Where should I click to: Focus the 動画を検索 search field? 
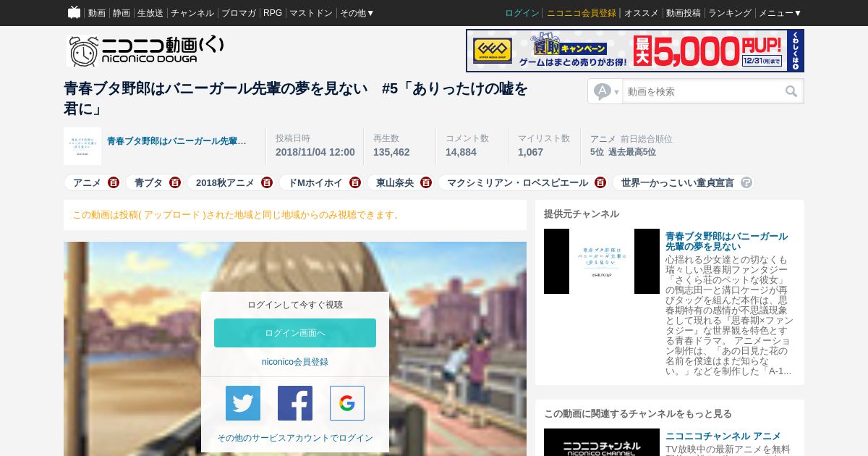point(702,91)
